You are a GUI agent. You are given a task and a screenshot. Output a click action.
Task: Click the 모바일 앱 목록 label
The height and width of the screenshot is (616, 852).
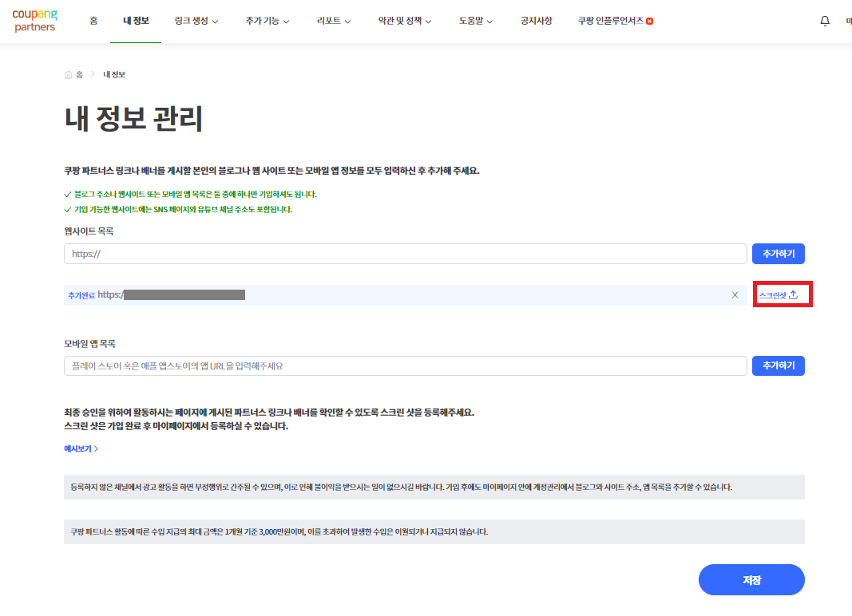click(89, 344)
